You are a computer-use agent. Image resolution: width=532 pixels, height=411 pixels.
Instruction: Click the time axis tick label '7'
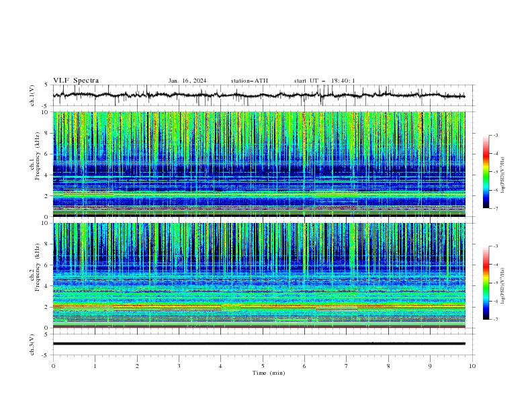point(347,366)
